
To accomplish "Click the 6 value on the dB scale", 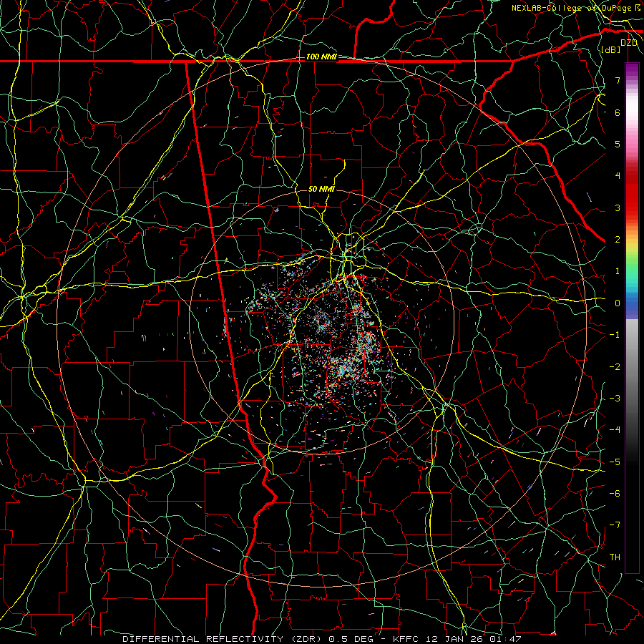I will 618,112.
